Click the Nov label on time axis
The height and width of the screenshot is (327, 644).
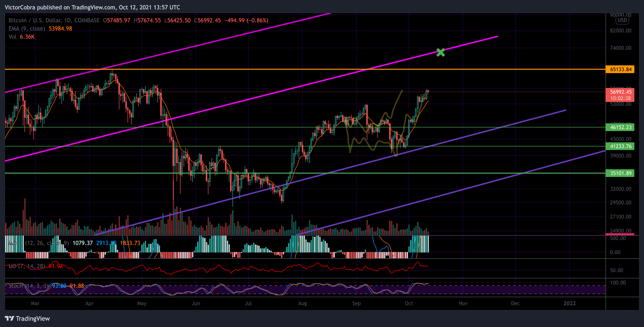[x=463, y=303]
